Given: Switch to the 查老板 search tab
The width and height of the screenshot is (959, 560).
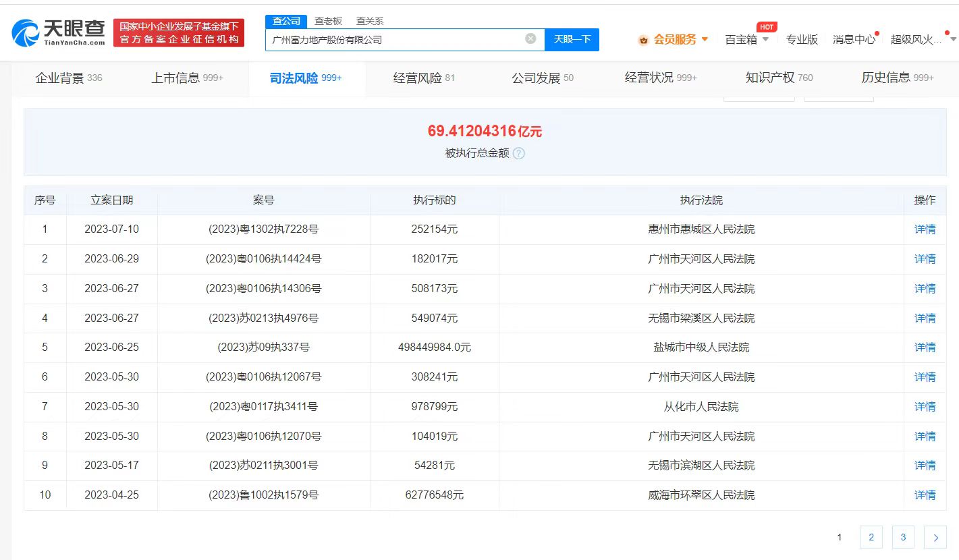Looking at the screenshot, I should click(x=328, y=21).
